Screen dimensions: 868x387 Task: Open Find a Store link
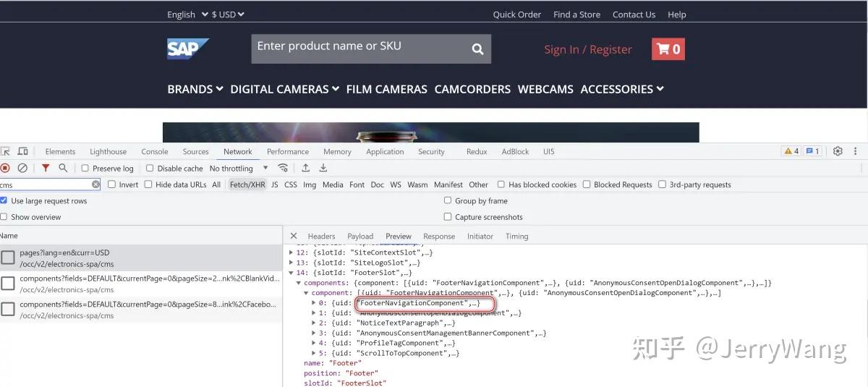click(x=576, y=14)
